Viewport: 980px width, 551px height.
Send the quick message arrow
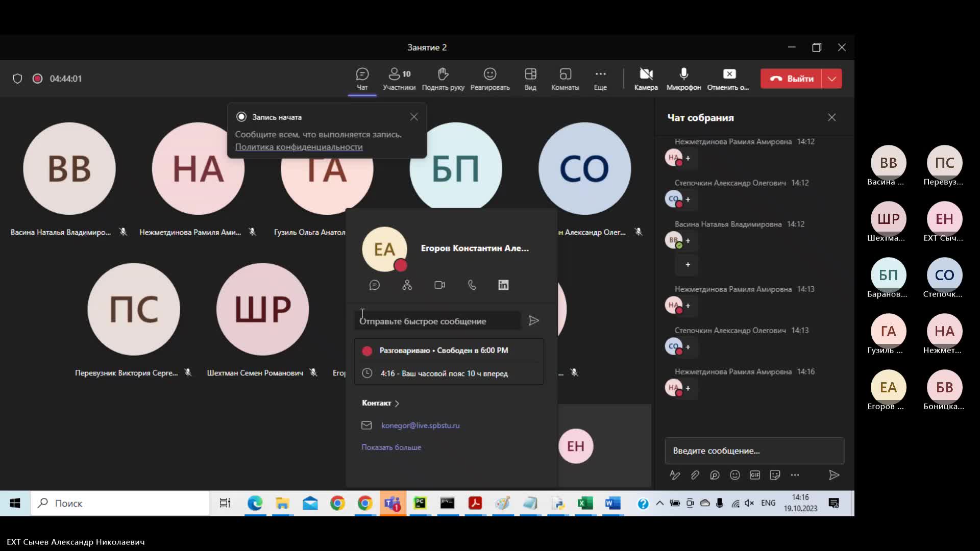(x=534, y=321)
